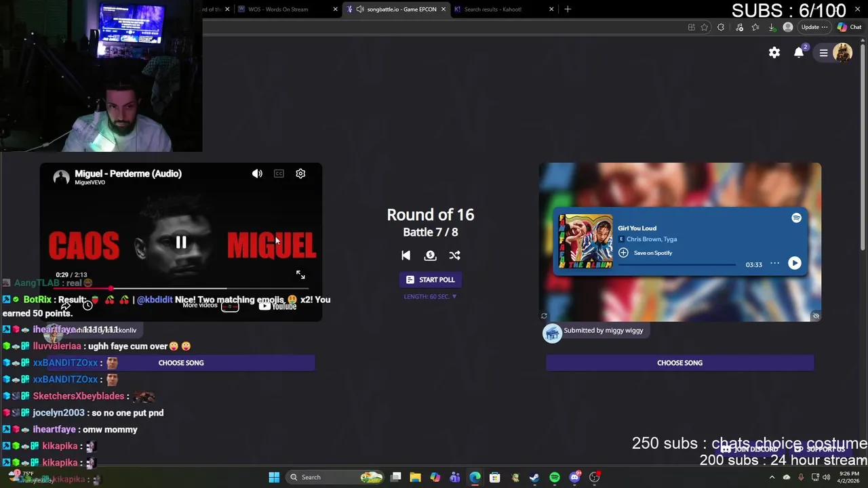868x488 pixels.
Task: Open Miguel - Perderme (Audio) title link
Action: pos(128,174)
